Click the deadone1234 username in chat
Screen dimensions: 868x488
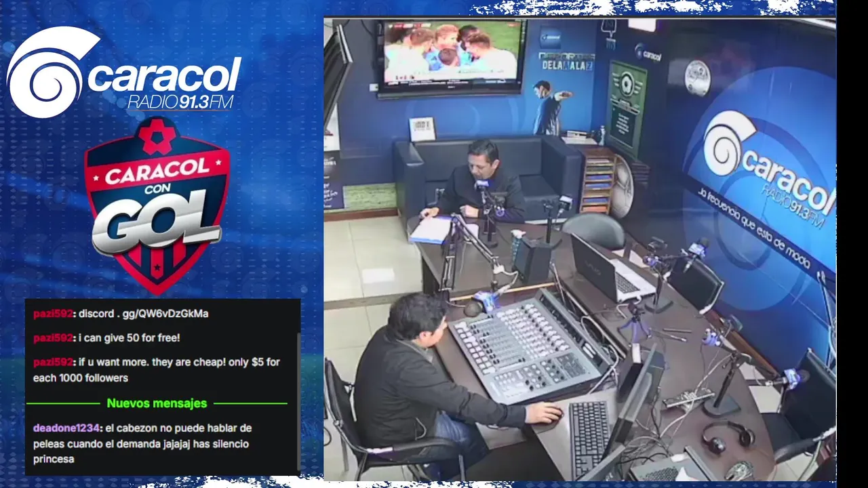(67, 428)
